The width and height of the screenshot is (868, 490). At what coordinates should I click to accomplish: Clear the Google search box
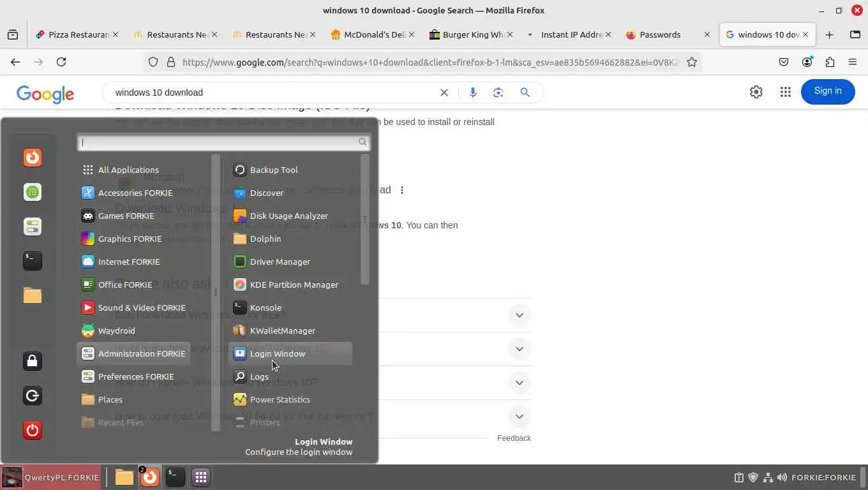444,93
